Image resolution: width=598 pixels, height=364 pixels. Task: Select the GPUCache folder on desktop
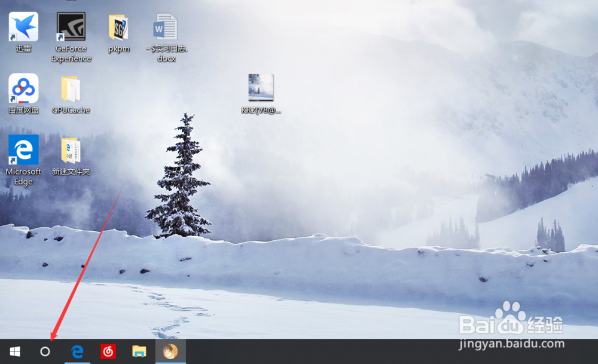[x=71, y=89]
